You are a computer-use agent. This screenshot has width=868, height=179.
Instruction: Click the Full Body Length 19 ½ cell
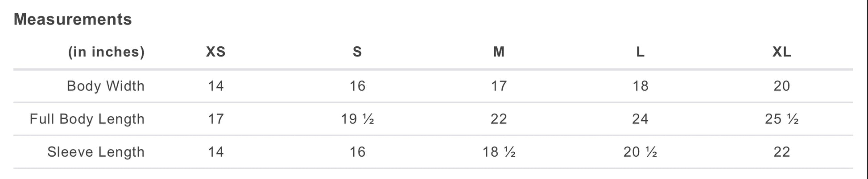pyautogui.click(x=357, y=119)
